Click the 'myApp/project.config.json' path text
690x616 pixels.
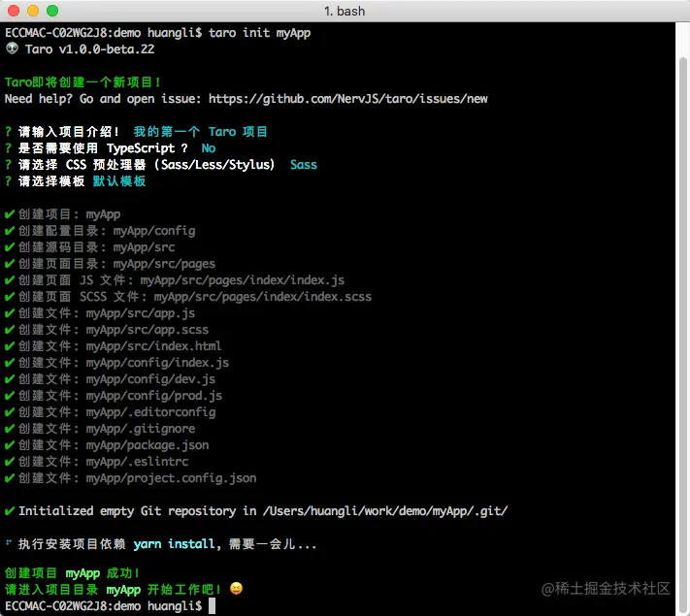(x=171, y=478)
